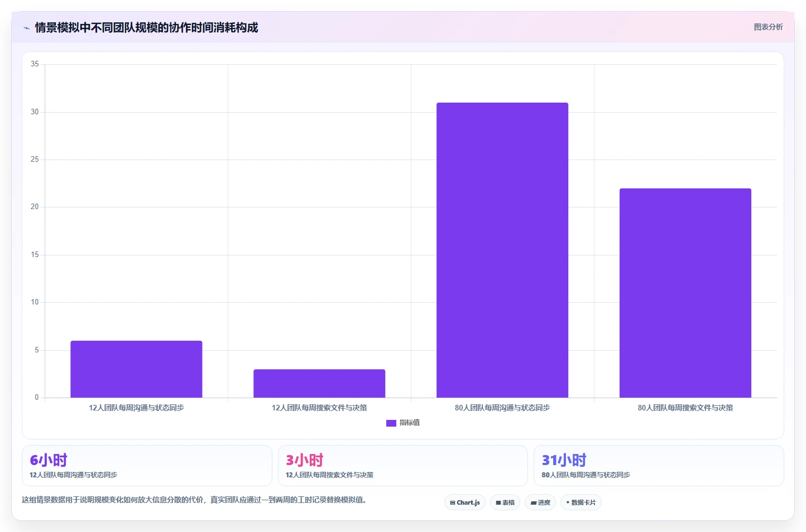Click the 80人团队每周搜索文件与决策 bar
The image size is (806, 532).
coord(685,293)
